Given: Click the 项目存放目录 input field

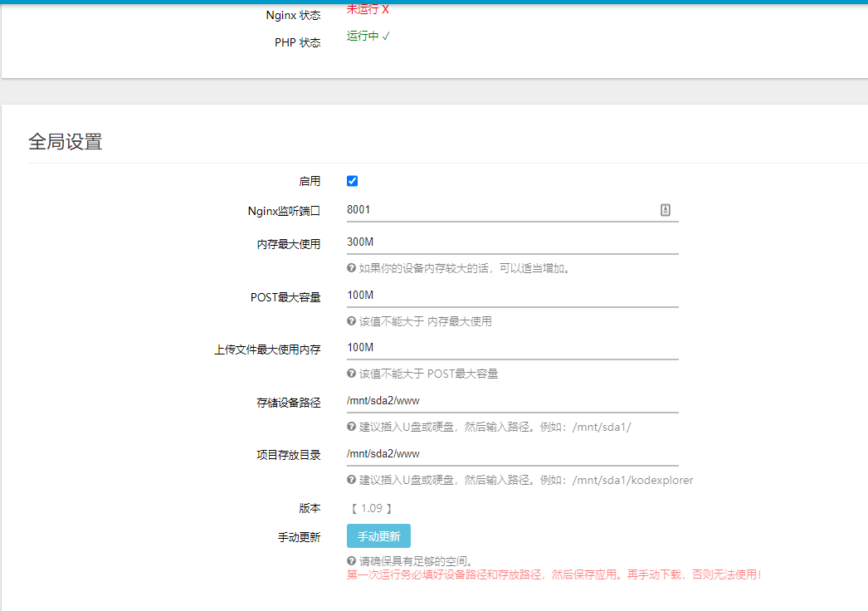Looking at the screenshot, I should (x=512, y=453).
